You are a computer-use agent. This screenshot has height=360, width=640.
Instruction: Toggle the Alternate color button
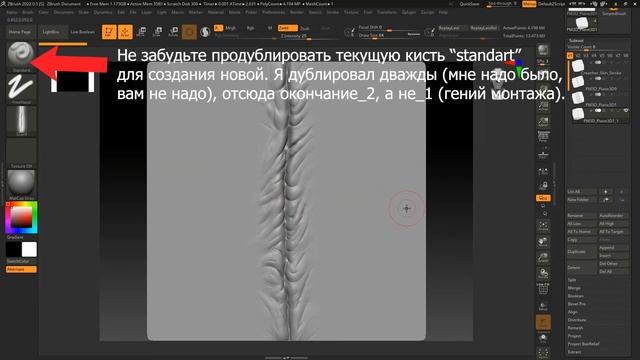pyautogui.click(x=21, y=269)
